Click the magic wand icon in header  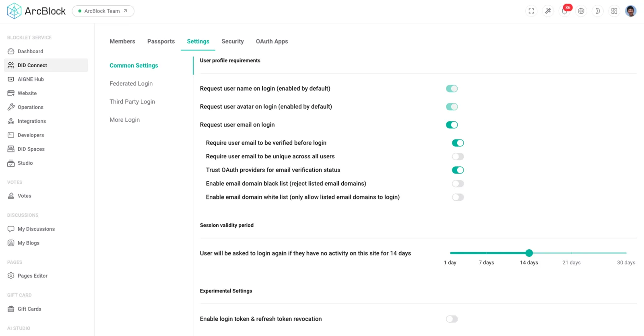click(548, 11)
